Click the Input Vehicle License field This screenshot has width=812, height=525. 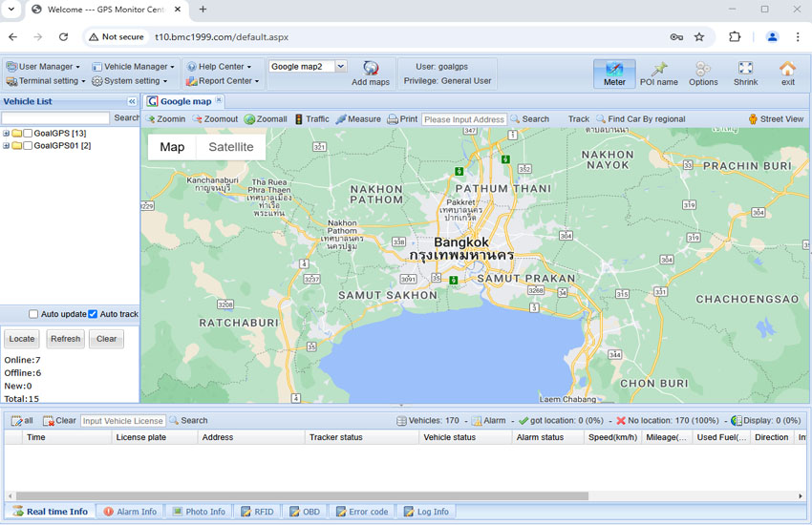(x=122, y=421)
